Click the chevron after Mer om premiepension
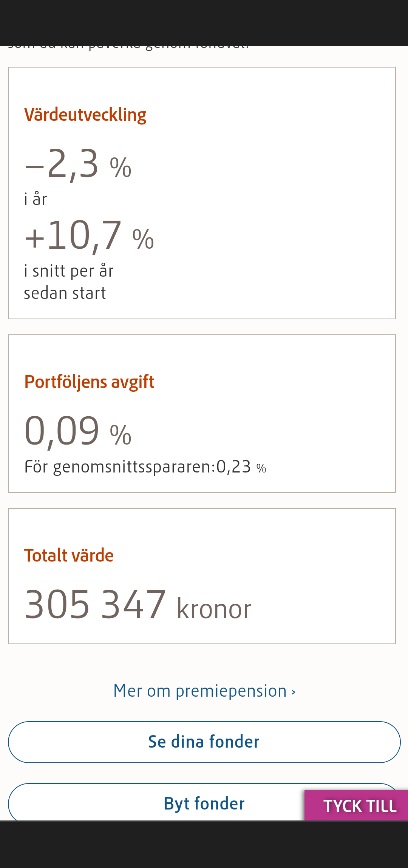Viewport: 408px width, 868px height. [294, 692]
